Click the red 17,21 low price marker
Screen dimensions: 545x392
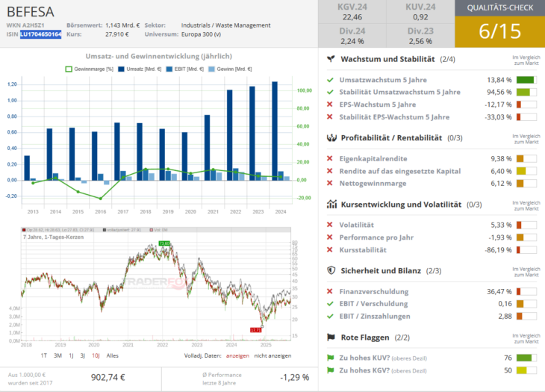tap(255, 329)
